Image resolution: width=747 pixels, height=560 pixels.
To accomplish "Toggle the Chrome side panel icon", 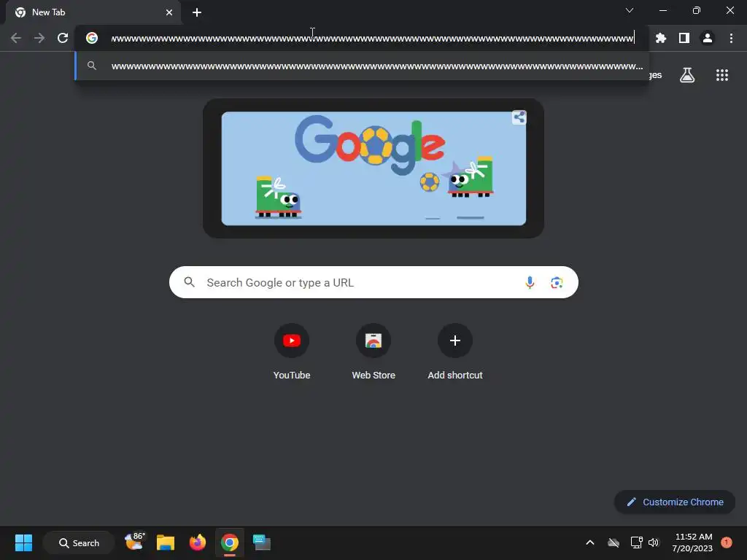I will point(684,38).
